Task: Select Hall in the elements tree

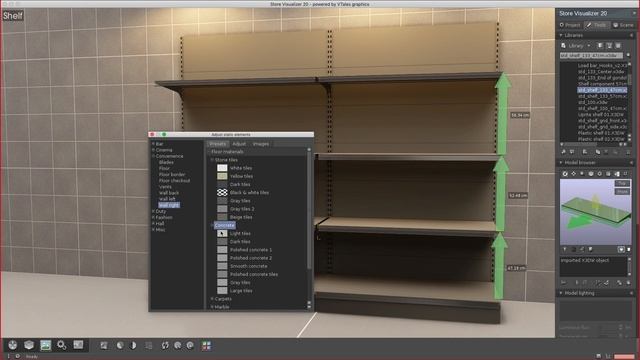Action: pyautogui.click(x=160, y=223)
